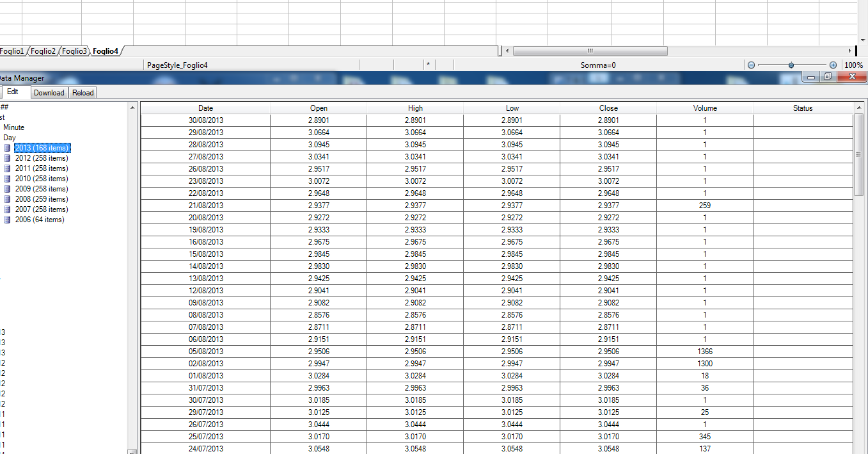Click the tree panel scroll up arrow
Viewport: 868px width, 454px height.
[132, 107]
